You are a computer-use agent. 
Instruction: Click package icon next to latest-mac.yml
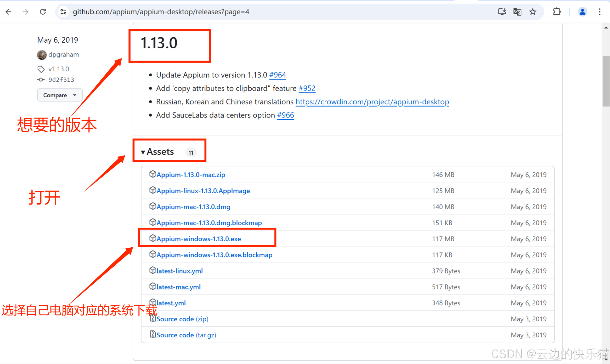[153, 286]
